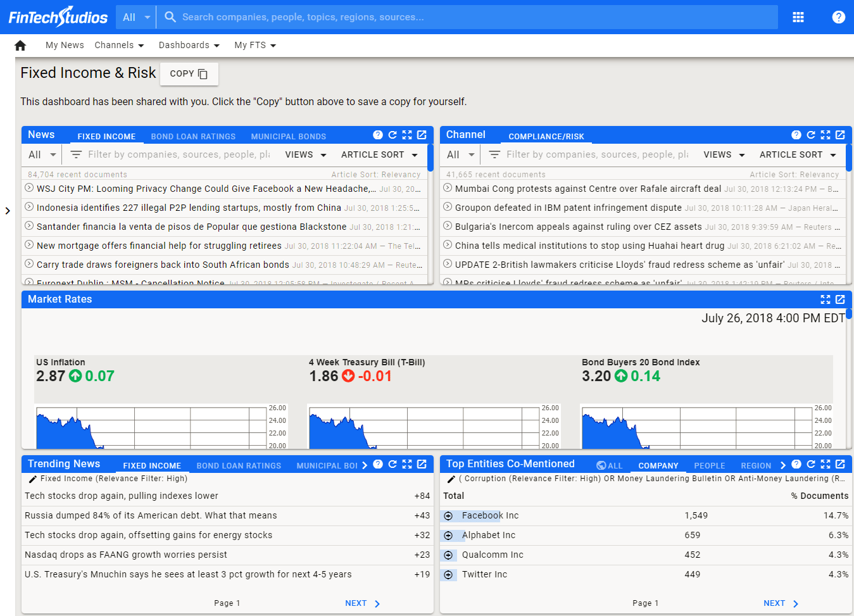This screenshot has width=854, height=616.
Task: Go to next page of Trending News
Action: (363, 603)
